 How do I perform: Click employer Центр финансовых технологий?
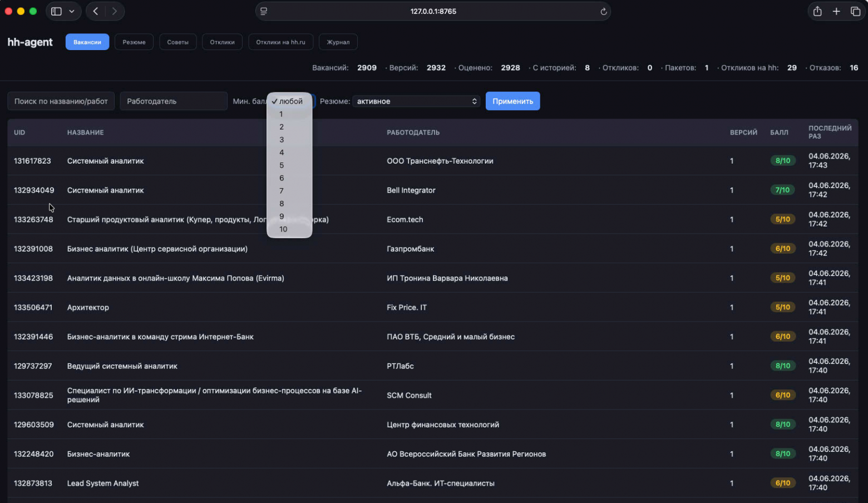[443, 425]
